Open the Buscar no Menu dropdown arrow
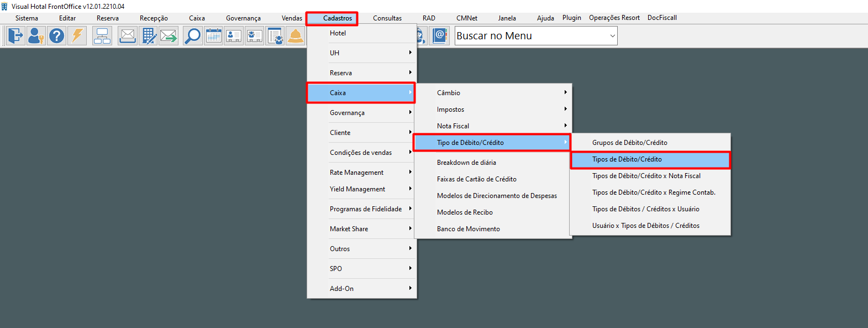This screenshot has height=328, width=868. coord(612,36)
